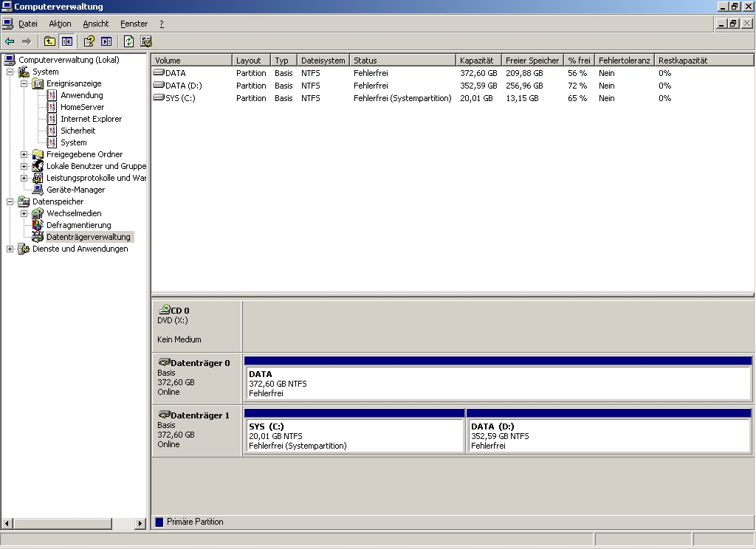Click the tree pane scroll-right arrow
756x549 pixels.
(x=140, y=523)
